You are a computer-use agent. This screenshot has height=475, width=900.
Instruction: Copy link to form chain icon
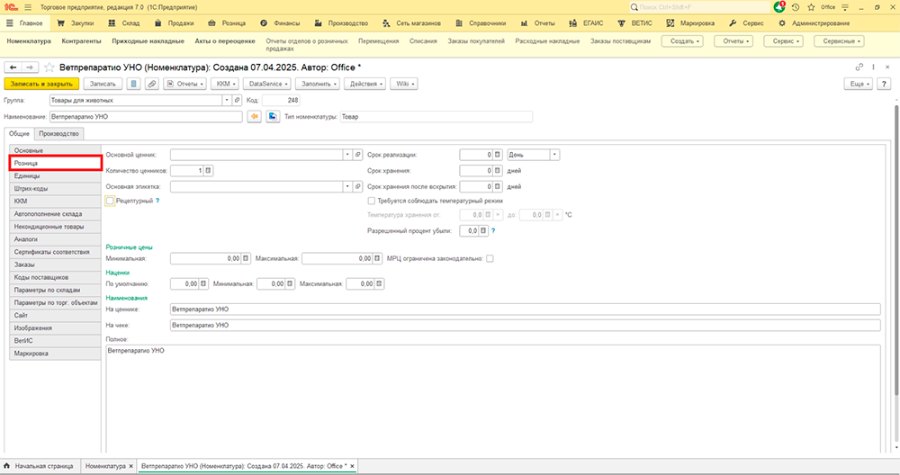point(859,68)
